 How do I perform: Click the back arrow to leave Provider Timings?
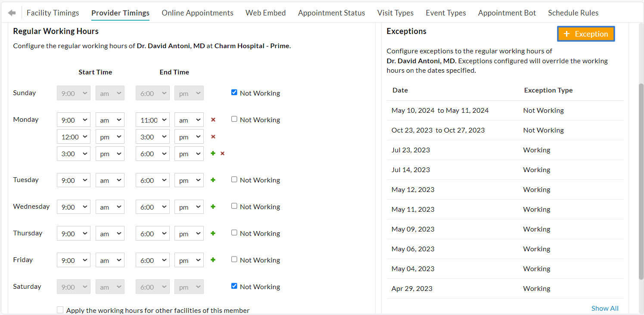coord(12,12)
